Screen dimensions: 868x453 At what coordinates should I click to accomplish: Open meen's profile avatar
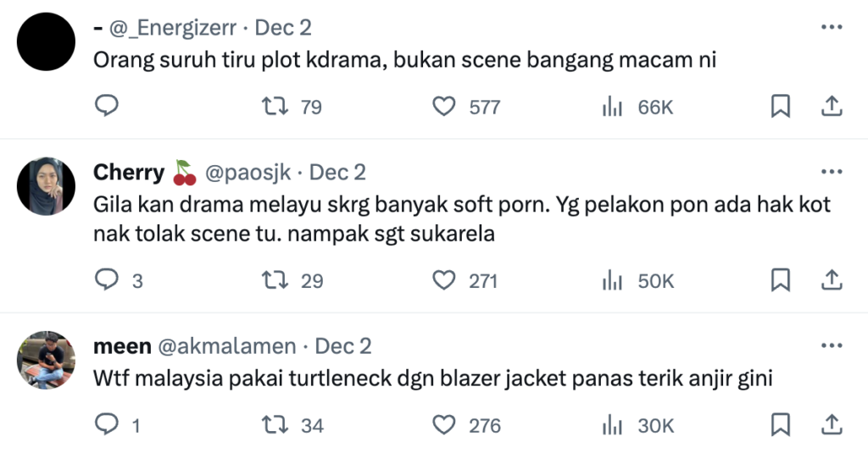point(47,360)
